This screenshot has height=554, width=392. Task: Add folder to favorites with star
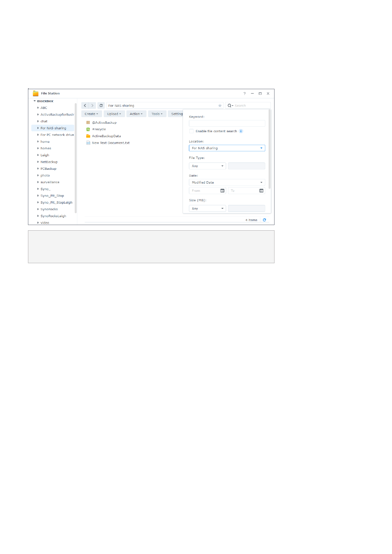(x=220, y=106)
